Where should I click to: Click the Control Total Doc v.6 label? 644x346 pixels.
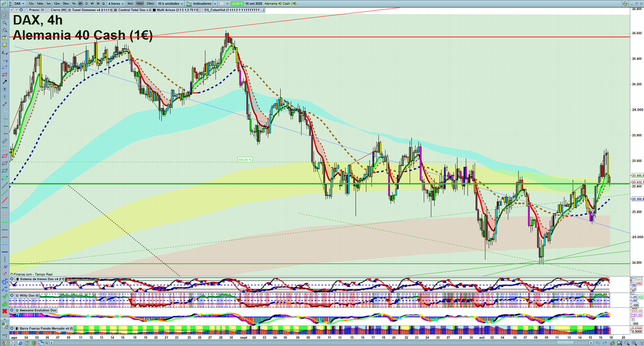point(134,10)
